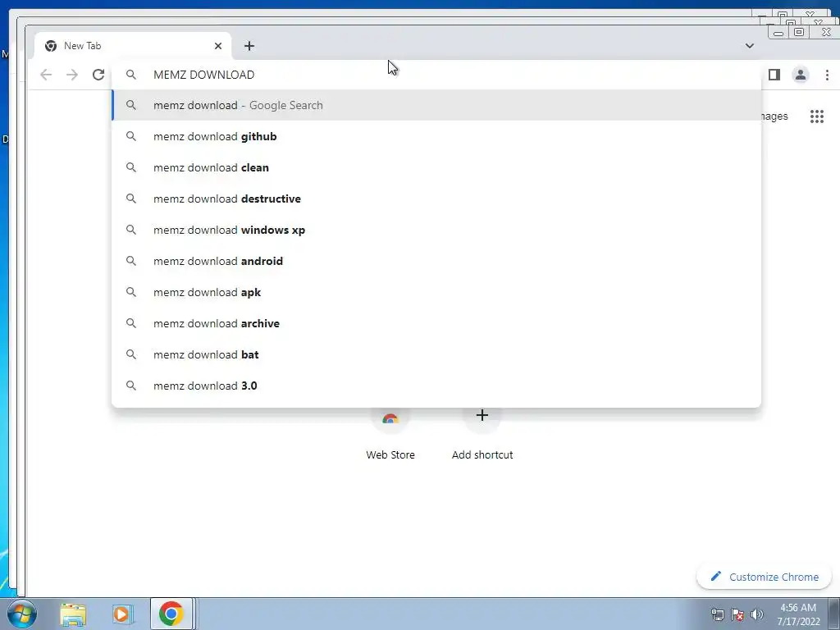
Task: Toggle the side panel icon
Action: click(x=774, y=75)
